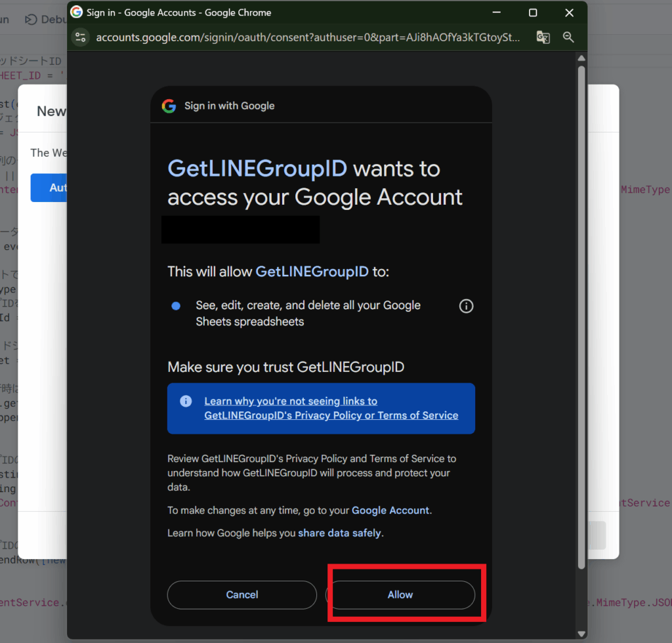Click the blue info icon in trust banner
The image size is (672, 643).
tap(186, 401)
